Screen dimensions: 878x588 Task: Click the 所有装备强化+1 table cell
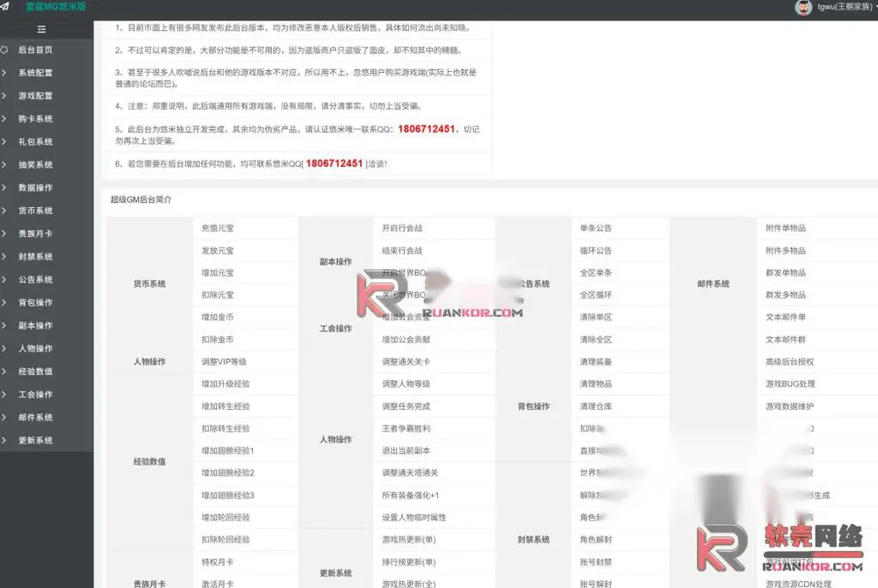click(x=434, y=495)
